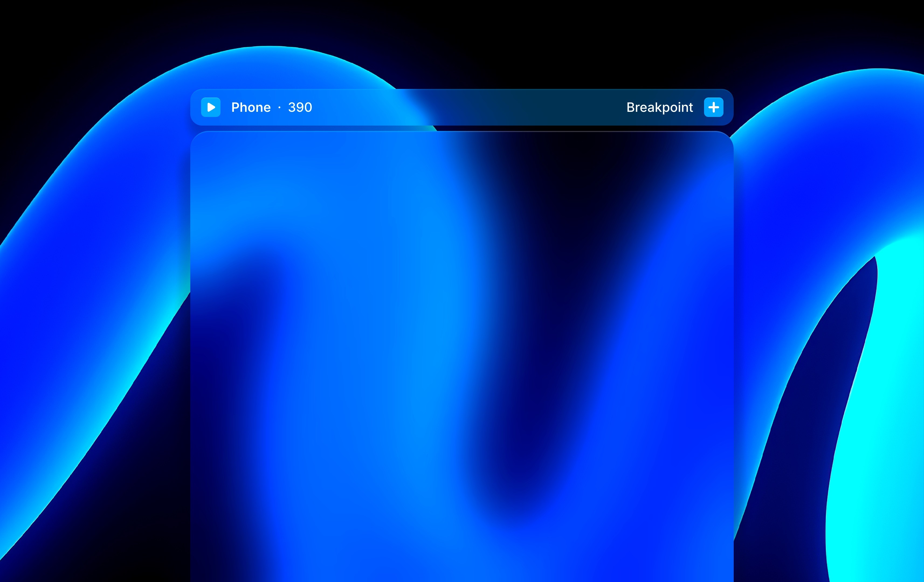
Task: Click the plus icon beside Breakpoint
Action: pos(714,107)
